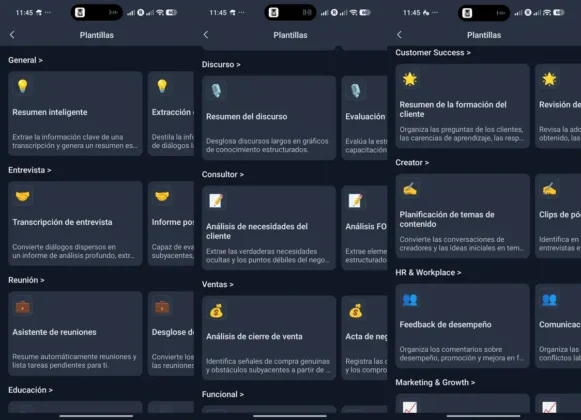Expand the Funcional category

[223, 394]
